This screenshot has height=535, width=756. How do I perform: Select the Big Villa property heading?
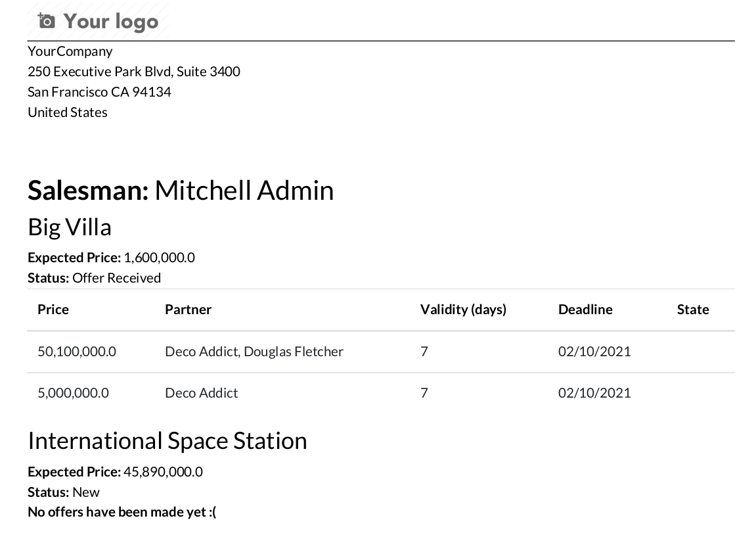point(69,226)
